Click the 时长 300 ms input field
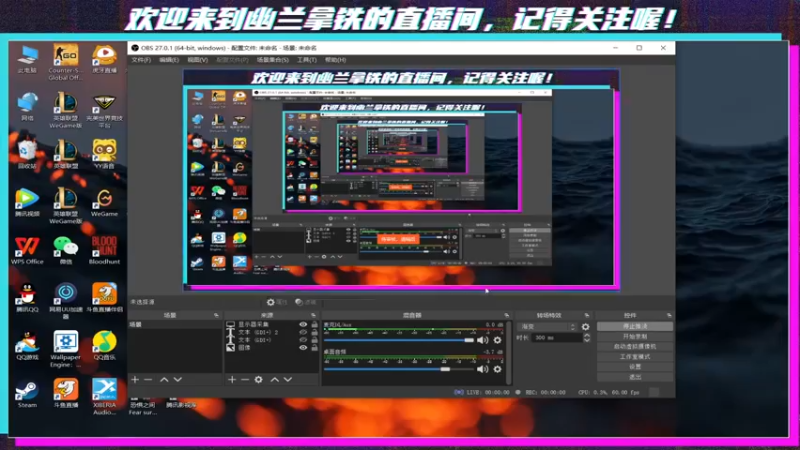Image resolution: width=800 pixels, height=450 pixels. click(556, 338)
